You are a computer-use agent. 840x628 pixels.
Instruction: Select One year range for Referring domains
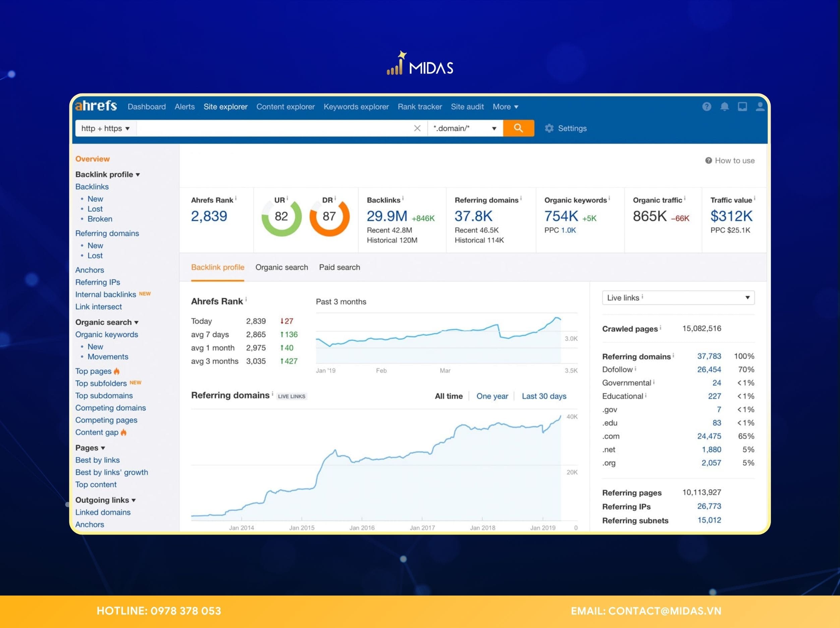tap(492, 396)
